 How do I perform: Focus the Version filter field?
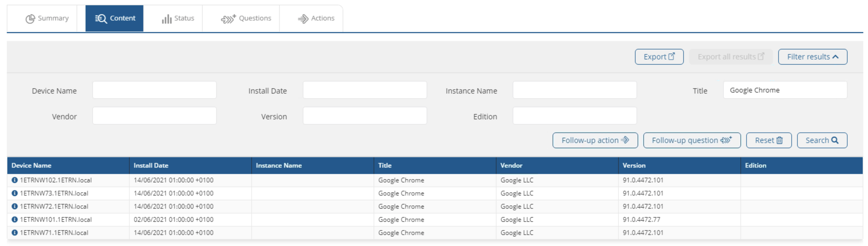(x=364, y=116)
